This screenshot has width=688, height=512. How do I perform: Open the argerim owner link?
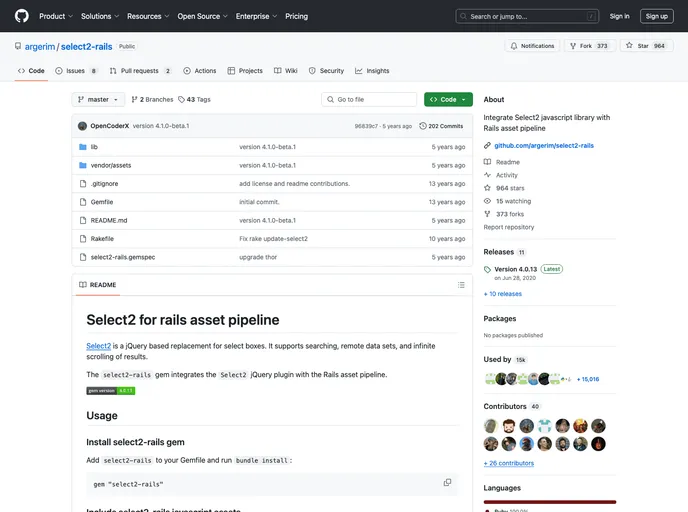point(40,47)
